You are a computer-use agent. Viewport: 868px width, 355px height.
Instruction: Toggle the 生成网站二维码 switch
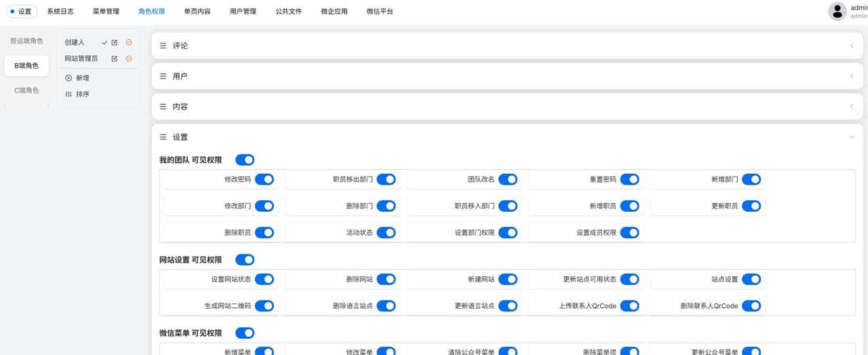(x=264, y=305)
